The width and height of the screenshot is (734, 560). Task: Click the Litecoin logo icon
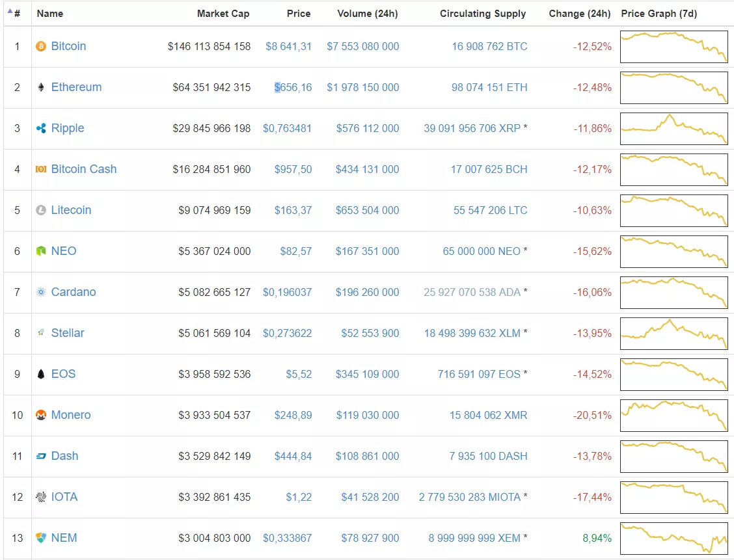click(x=41, y=210)
